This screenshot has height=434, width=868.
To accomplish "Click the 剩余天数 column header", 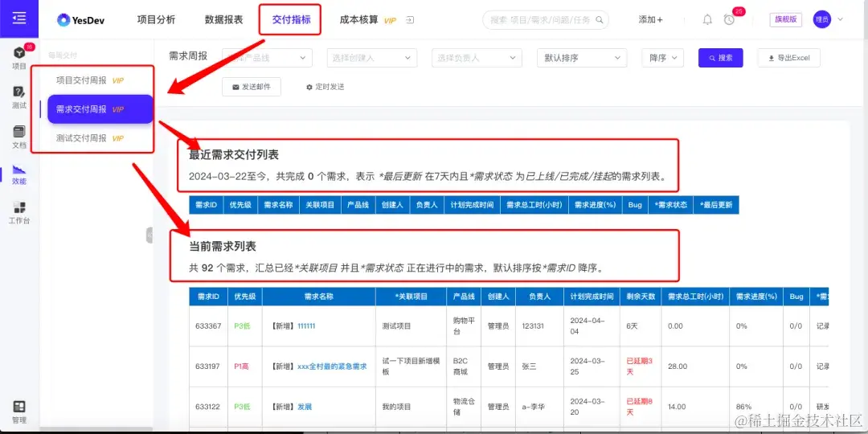I will pyautogui.click(x=641, y=297).
